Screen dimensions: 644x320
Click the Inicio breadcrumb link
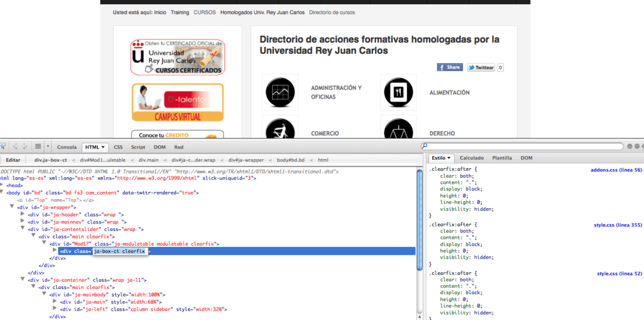tap(160, 13)
